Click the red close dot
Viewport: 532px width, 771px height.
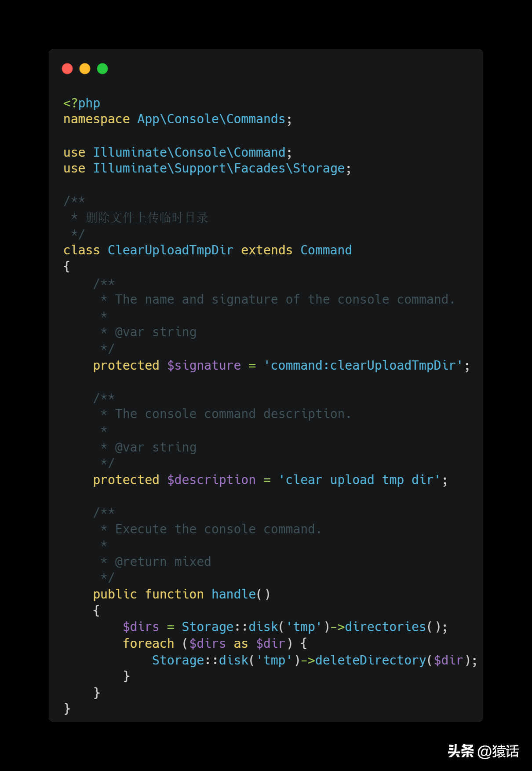(67, 69)
